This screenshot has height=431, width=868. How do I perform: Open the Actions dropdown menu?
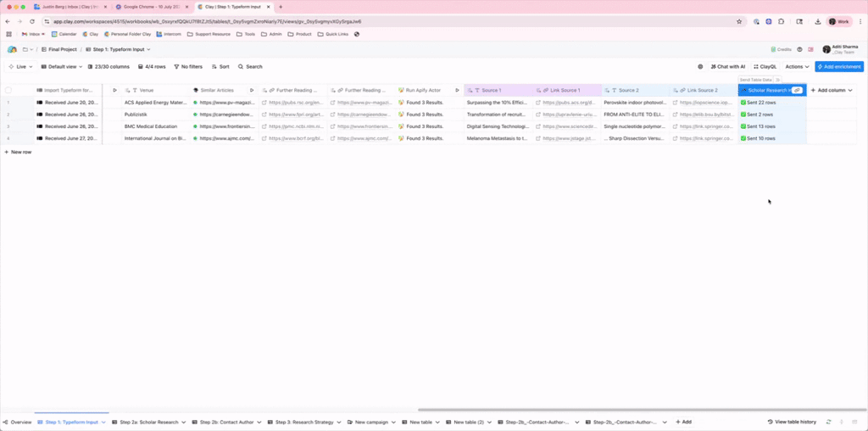pos(797,66)
